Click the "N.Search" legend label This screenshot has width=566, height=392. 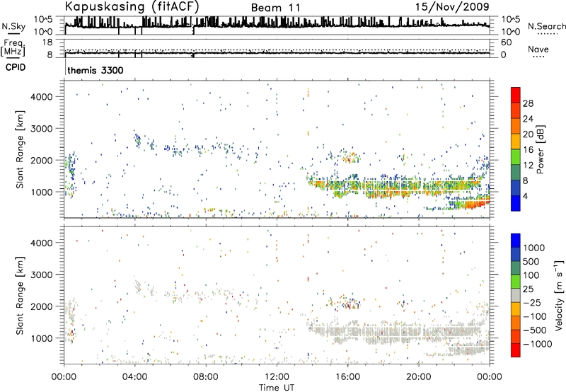coord(546,26)
